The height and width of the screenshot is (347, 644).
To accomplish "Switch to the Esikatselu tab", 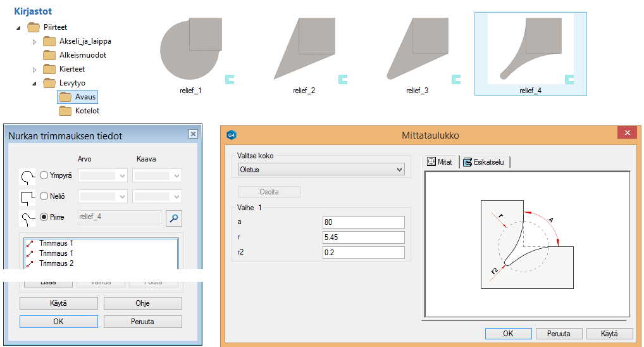I will coord(485,162).
